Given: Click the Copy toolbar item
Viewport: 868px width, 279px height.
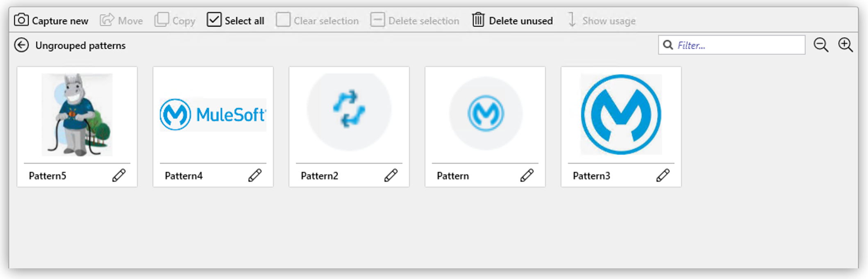Looking at the screenshot, I should click(175, 21).
